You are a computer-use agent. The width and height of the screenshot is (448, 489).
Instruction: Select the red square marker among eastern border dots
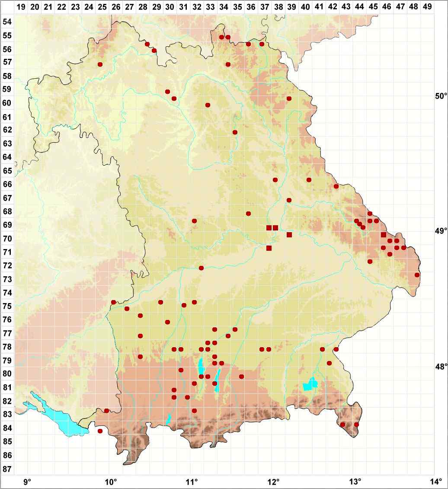click(383, 234)
